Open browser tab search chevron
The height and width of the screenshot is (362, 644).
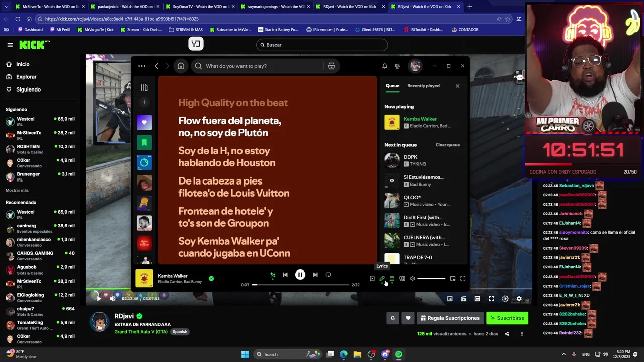(x=6, y=7)
